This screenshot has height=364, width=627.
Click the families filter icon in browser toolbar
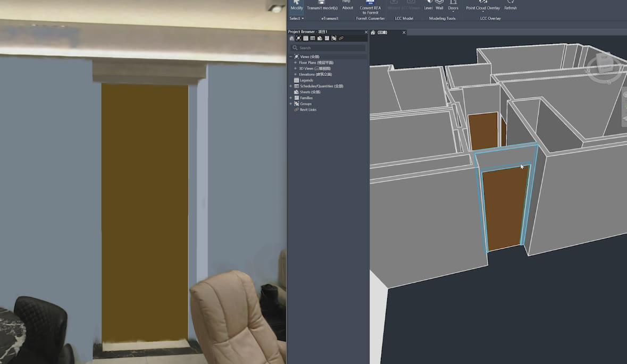point(327,38)
